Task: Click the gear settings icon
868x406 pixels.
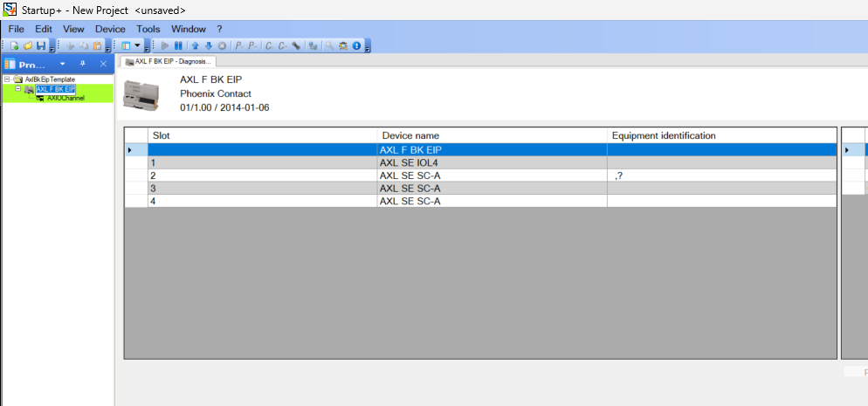Action: click(x=343, y=46)
